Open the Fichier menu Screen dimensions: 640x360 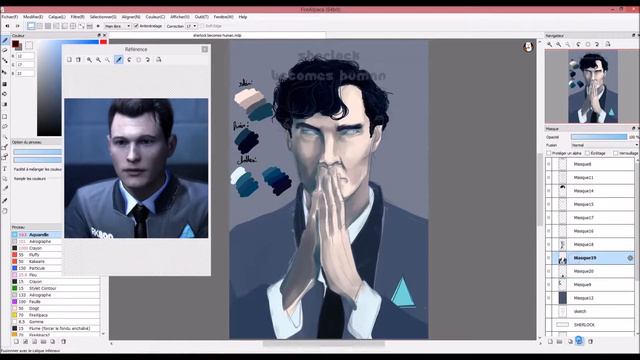(x=9, y=17)
